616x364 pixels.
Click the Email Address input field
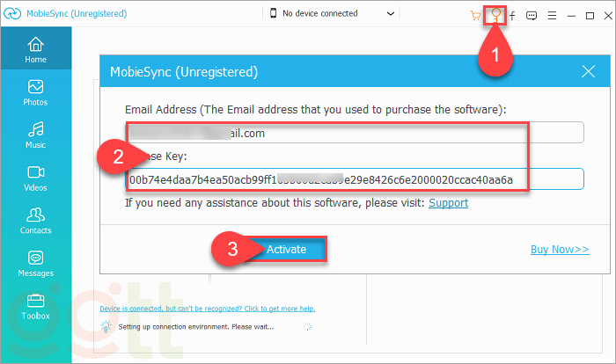point(356,134)
